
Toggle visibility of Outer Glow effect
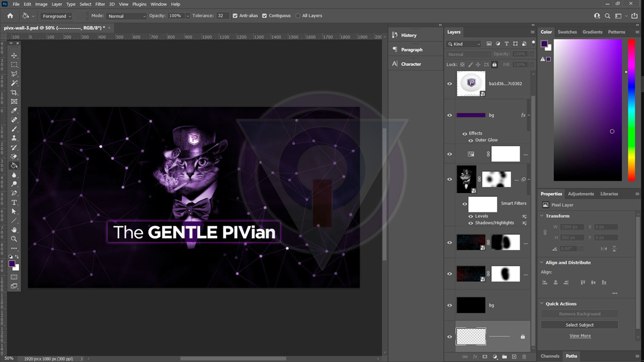click(471, 140)
